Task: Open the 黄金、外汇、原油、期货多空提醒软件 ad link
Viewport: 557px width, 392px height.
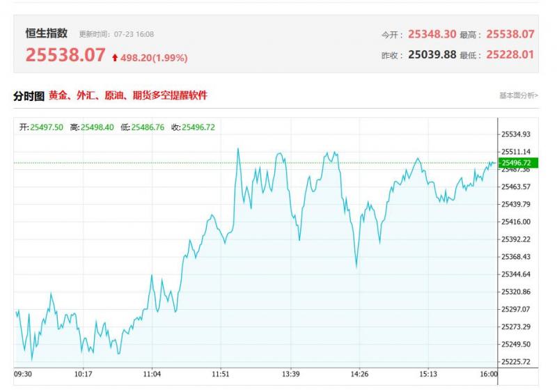Action: (x=128, y=95)
